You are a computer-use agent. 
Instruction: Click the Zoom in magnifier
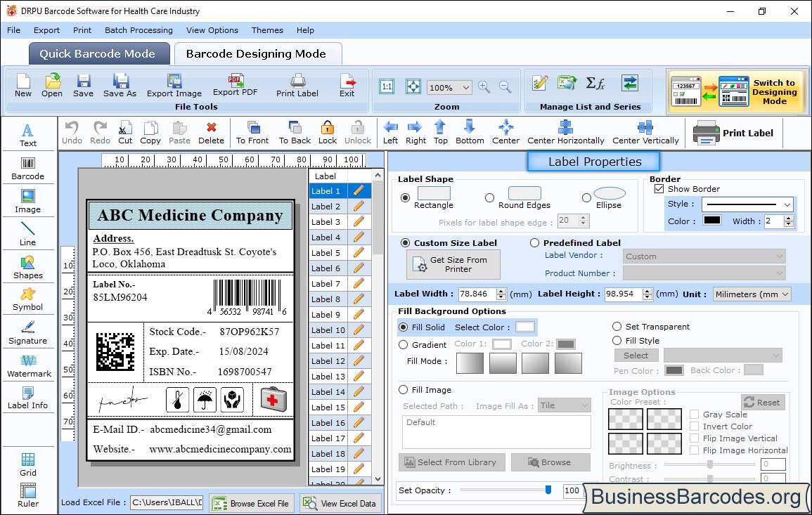coord(484,87)
